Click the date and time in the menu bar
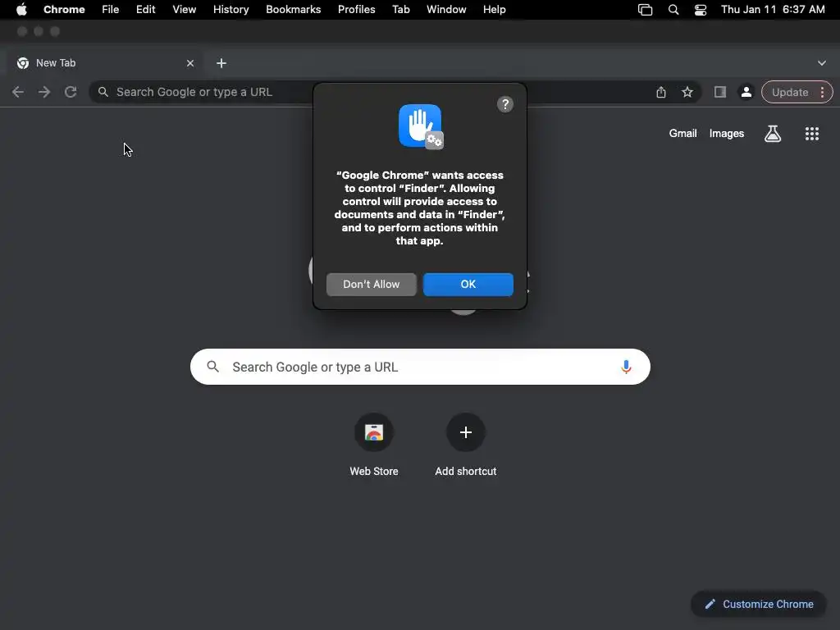This screenshot has height=630, width=840. 773,10
